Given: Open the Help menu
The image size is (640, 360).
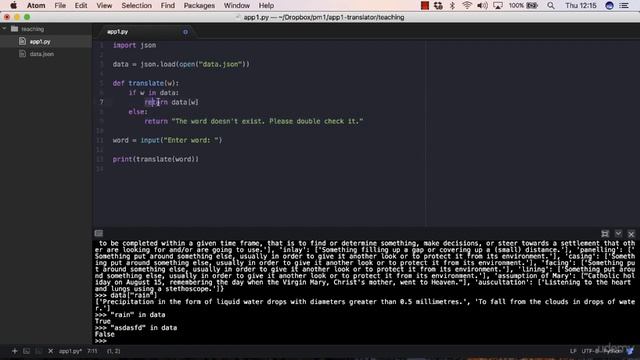Looking at the screenshot, I should coord(266,6).
